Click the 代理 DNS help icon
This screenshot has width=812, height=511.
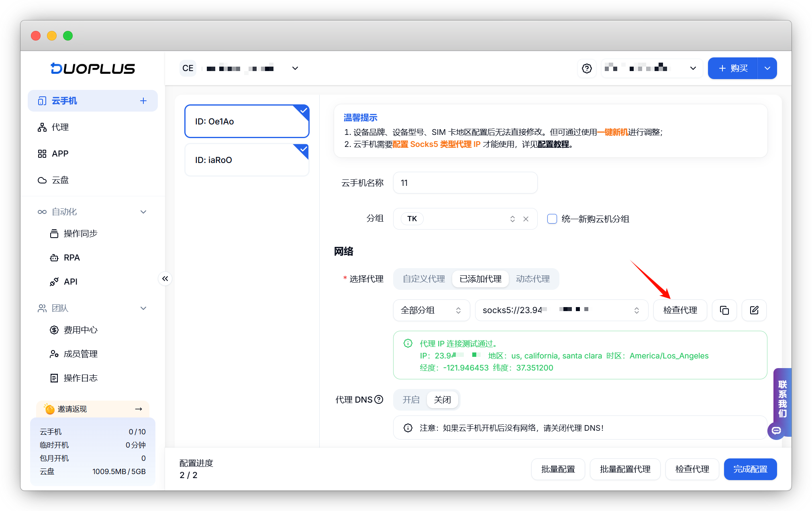point(379,399)
